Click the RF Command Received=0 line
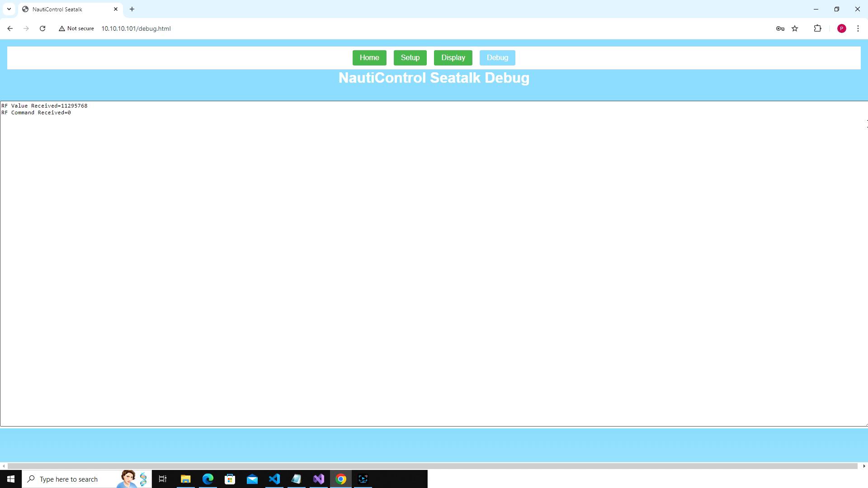Viewport: 868px width, 488px height. (36, 113)
